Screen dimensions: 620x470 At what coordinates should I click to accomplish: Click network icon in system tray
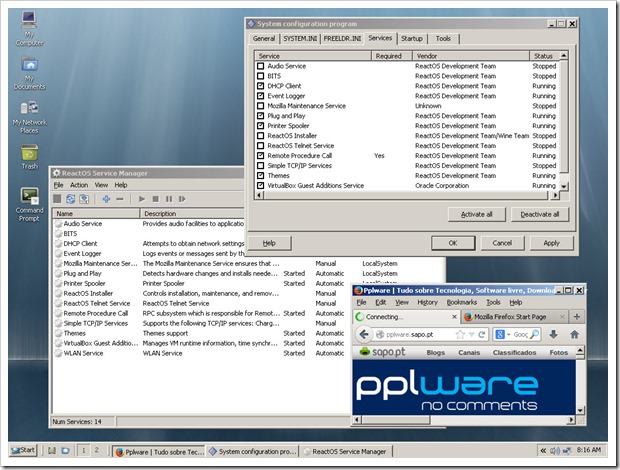point(567,450)
